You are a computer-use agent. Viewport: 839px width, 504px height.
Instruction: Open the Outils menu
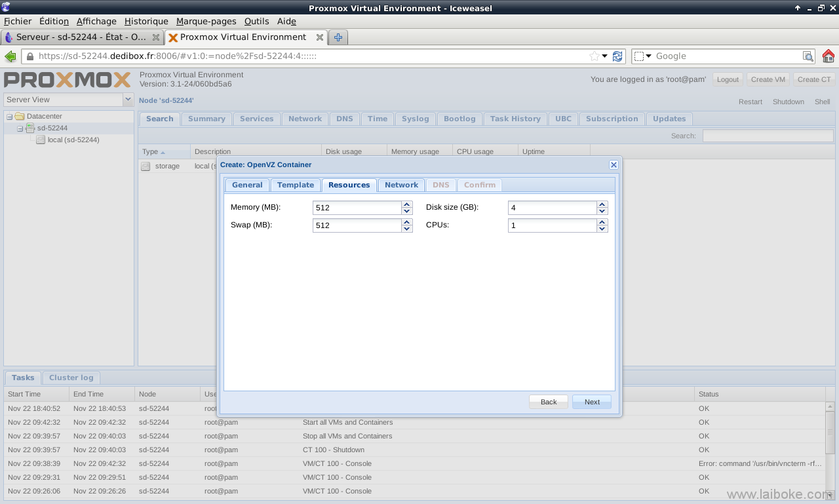tap(257, 21)
